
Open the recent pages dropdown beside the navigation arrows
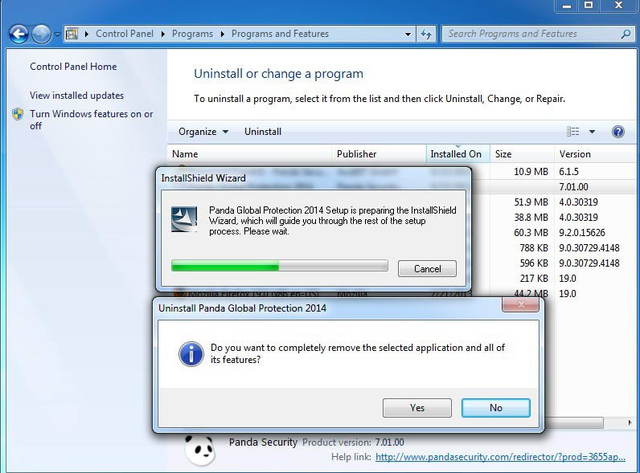point(57,34)
